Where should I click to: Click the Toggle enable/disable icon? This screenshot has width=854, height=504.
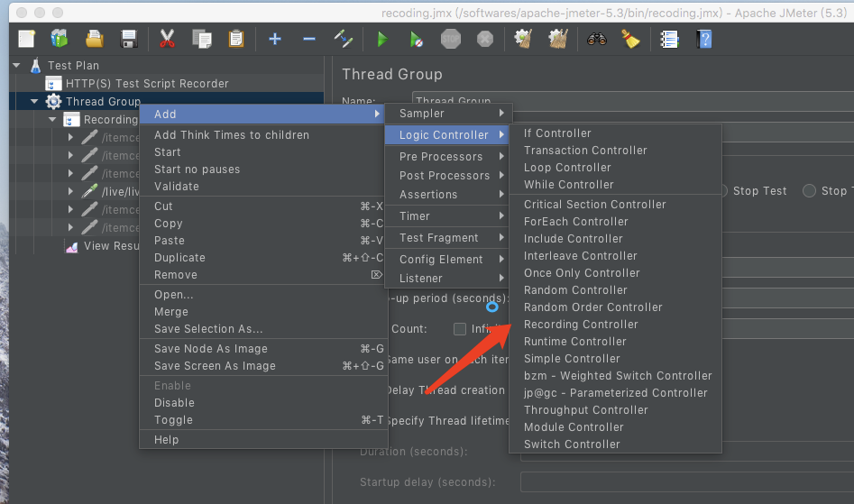coord(343,39)
